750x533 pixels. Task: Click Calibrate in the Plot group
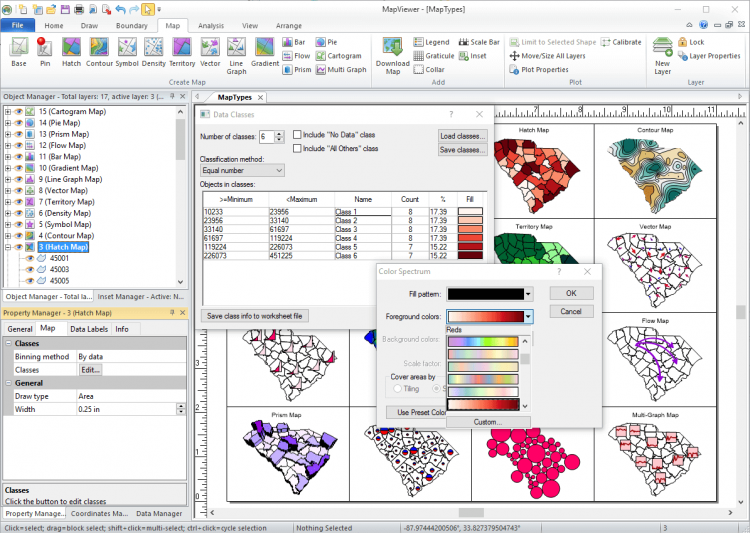[x=621, y=42]
